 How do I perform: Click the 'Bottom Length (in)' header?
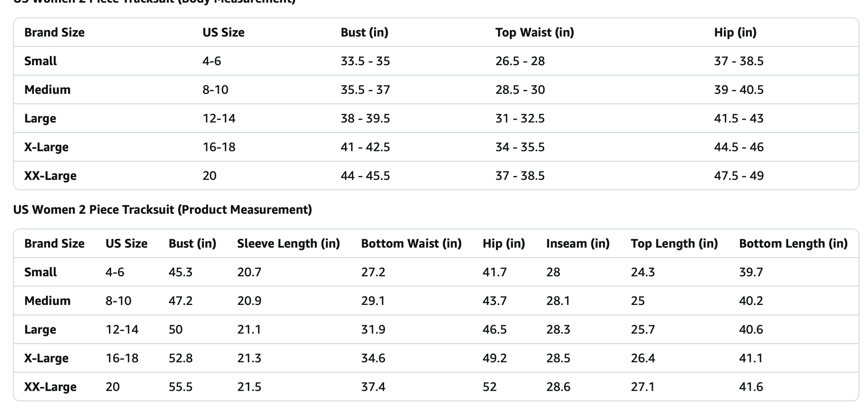coord(793,244)
